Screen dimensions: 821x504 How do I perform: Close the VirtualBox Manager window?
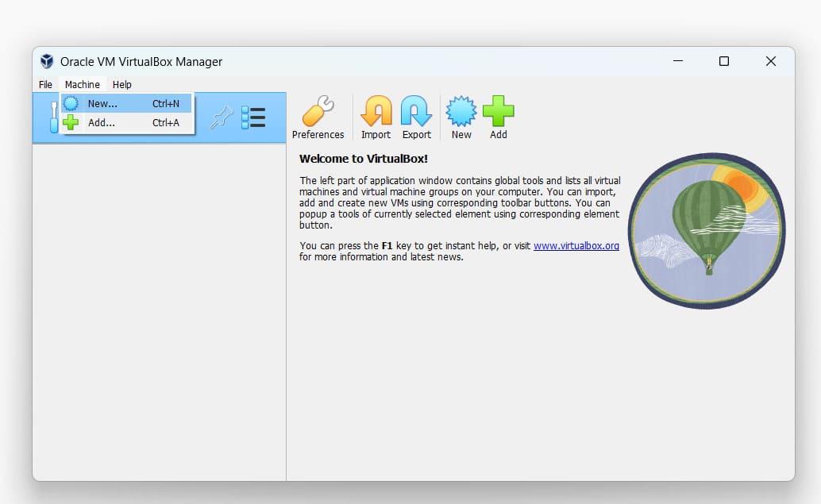771,61
